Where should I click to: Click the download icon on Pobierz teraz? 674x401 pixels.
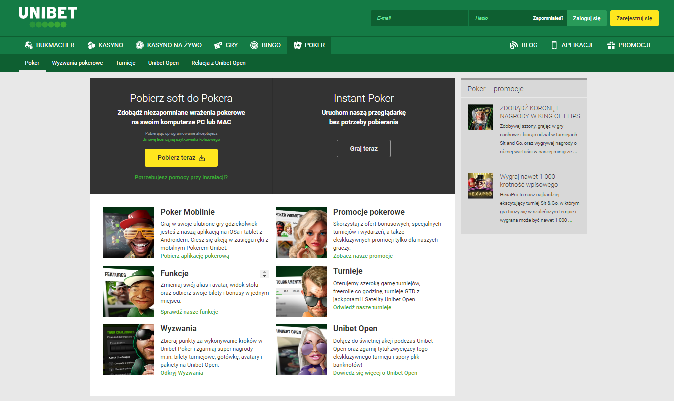click(202, 158)
